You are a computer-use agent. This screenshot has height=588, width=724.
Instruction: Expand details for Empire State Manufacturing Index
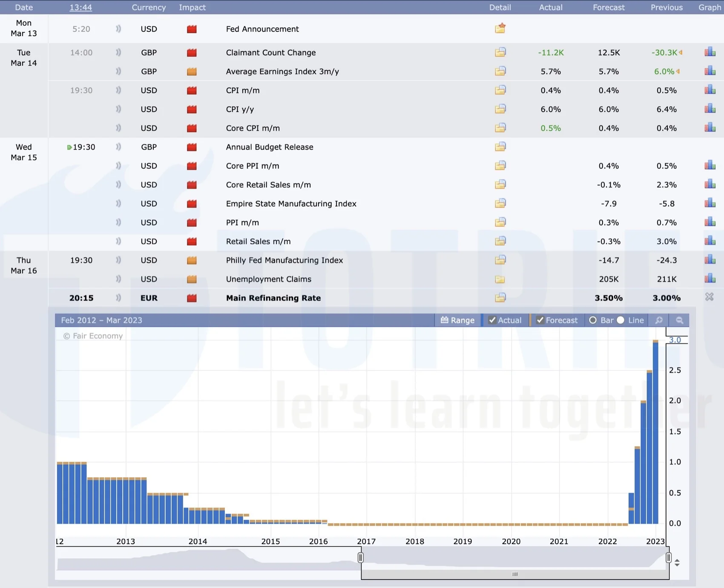[500, 203]
